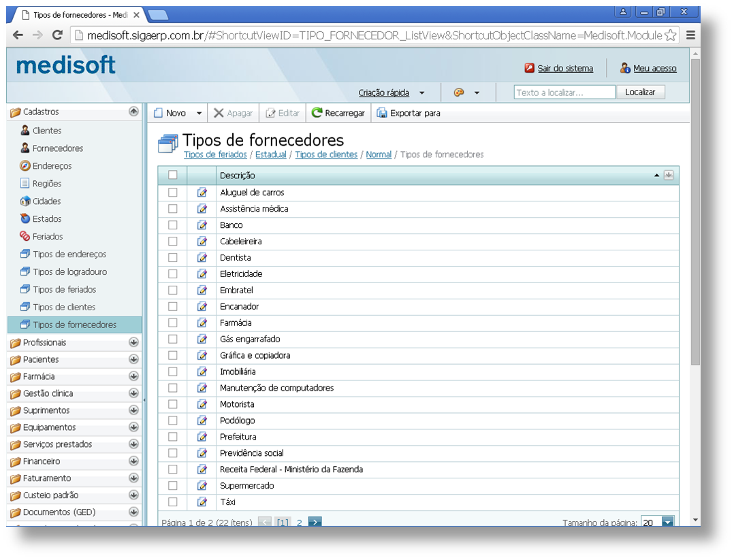Follow the Estadual breadcrumb link

coord(270,154)
